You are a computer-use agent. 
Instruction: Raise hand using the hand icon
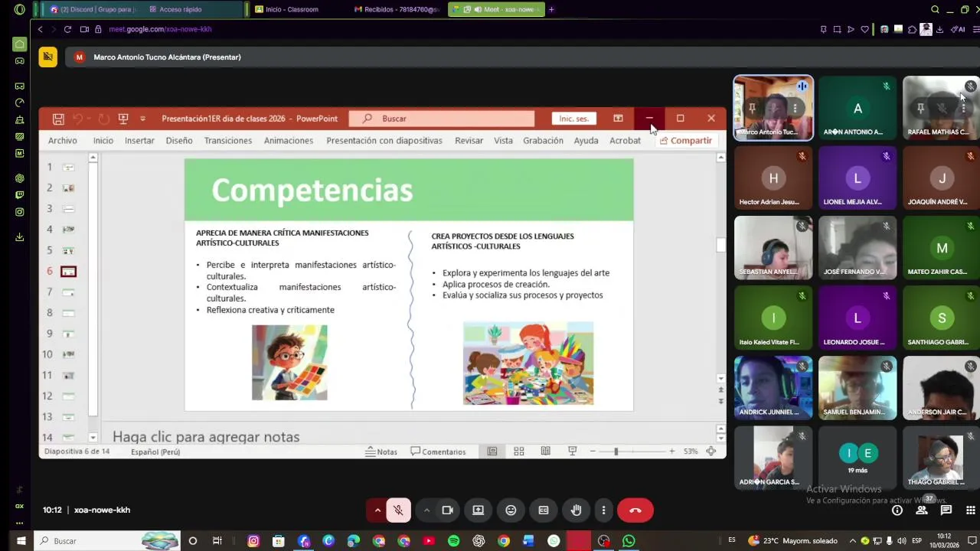(577, 510)
